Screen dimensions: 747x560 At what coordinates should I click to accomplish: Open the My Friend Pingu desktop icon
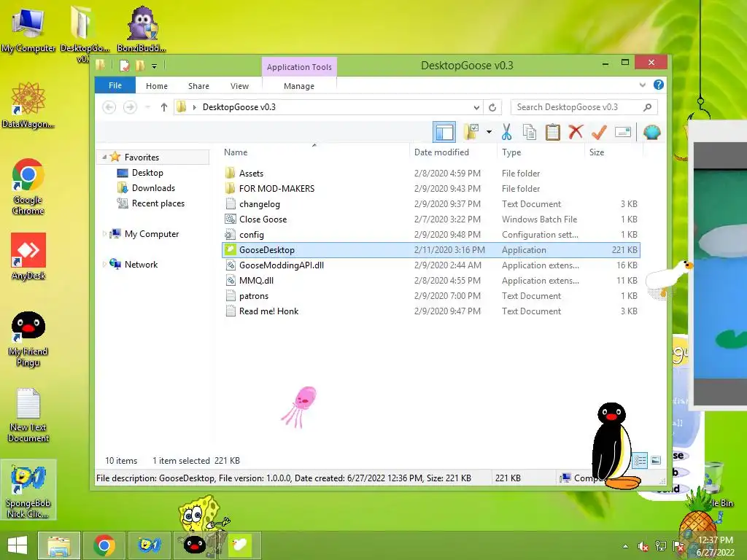click(x=28, y=339)
